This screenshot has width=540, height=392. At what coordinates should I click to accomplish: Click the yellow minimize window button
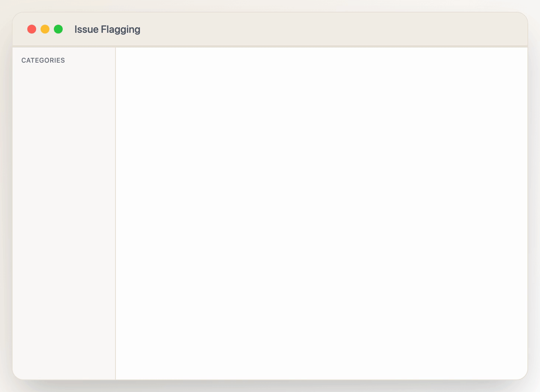pyautogui.click(x=45, y=29)
